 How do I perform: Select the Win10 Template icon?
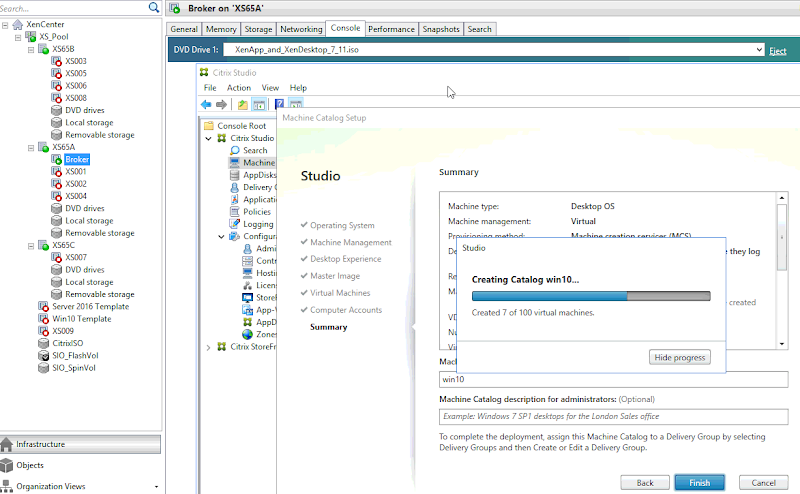(44, 318)
